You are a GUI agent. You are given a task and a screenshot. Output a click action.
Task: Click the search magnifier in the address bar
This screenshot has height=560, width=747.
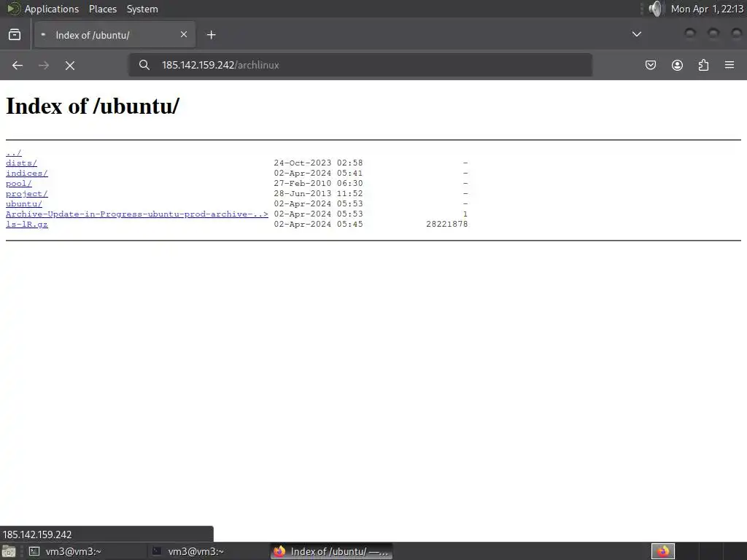(x=144, y=65)
